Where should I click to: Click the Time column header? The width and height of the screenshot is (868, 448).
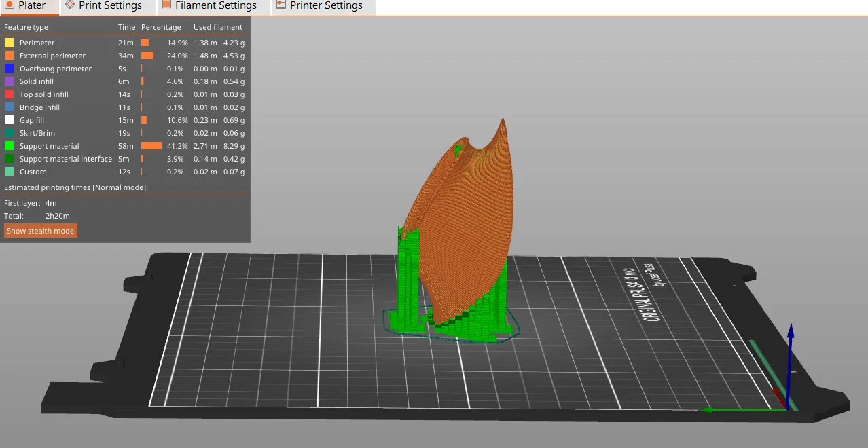126,27
